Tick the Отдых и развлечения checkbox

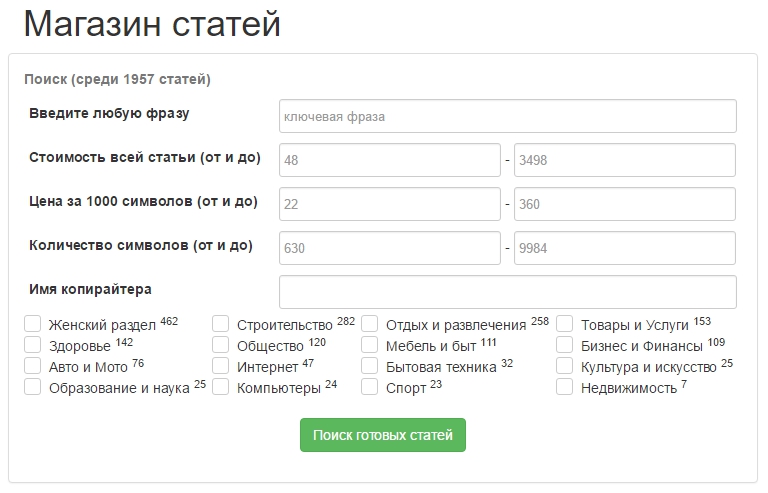coord(369,324)
